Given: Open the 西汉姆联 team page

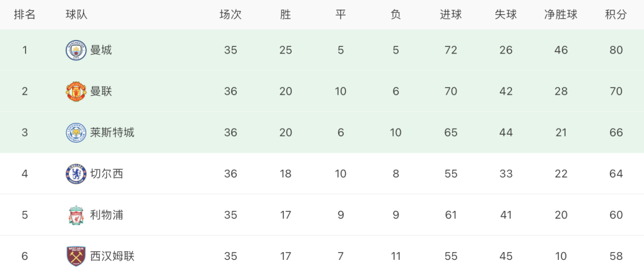Looking at the screenshot, I should tap(112, 256).
